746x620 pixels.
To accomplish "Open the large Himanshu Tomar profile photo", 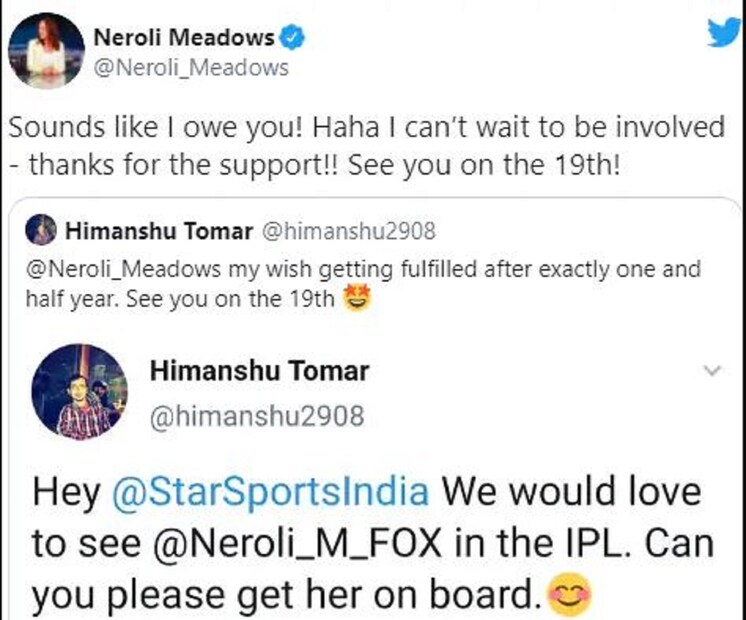I will click(x=79, y=392).
